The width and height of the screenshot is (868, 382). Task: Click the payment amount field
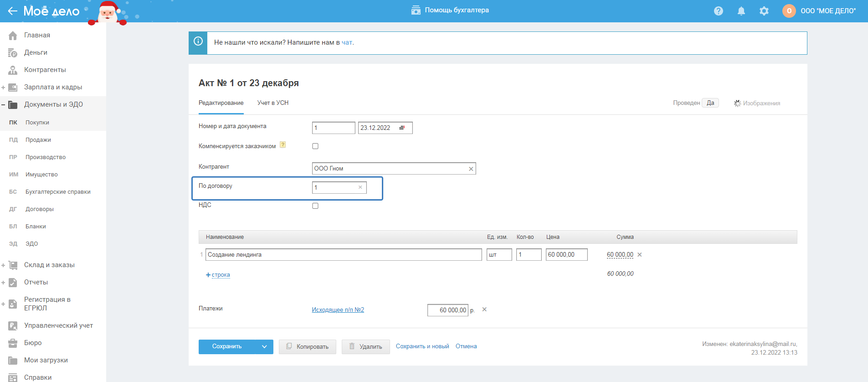[x=448, y=310]
